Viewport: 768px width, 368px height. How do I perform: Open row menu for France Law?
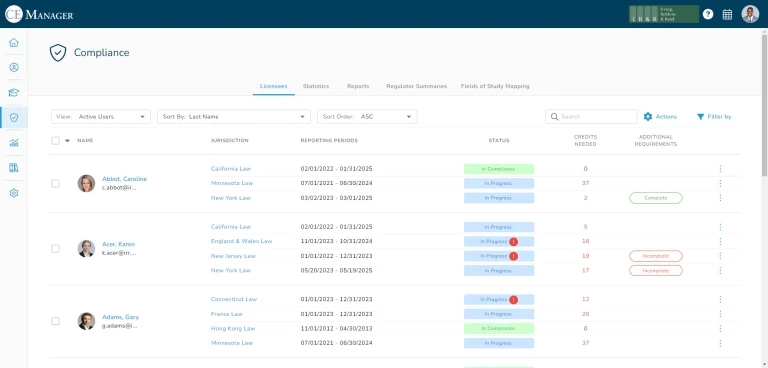[720, 314]
